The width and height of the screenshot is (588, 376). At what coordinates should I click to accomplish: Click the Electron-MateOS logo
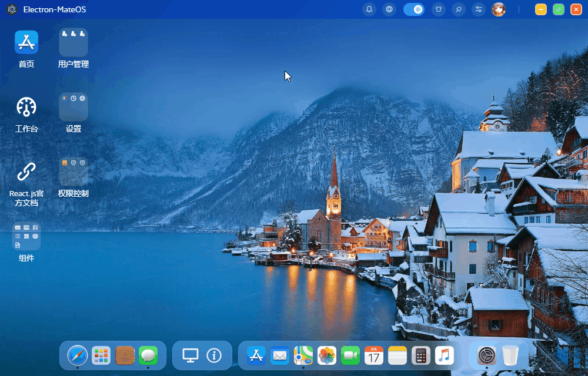click(x=12, y=9)
